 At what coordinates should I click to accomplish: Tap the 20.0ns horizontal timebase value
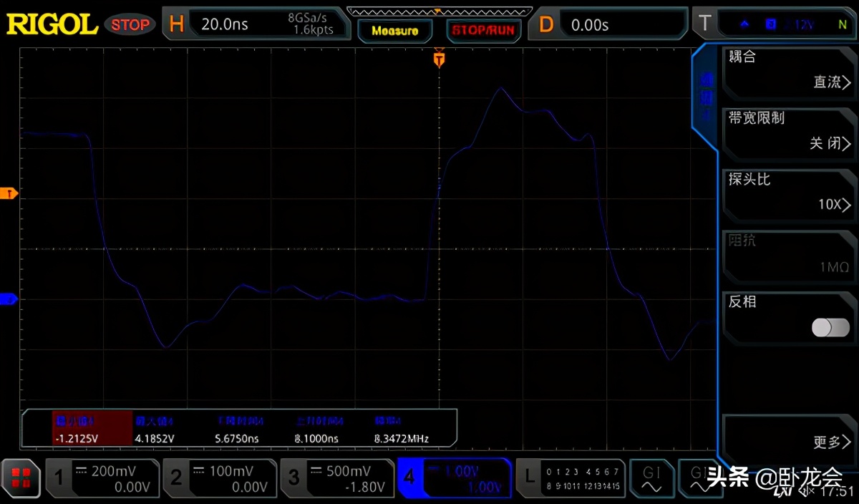click(225, 24)
